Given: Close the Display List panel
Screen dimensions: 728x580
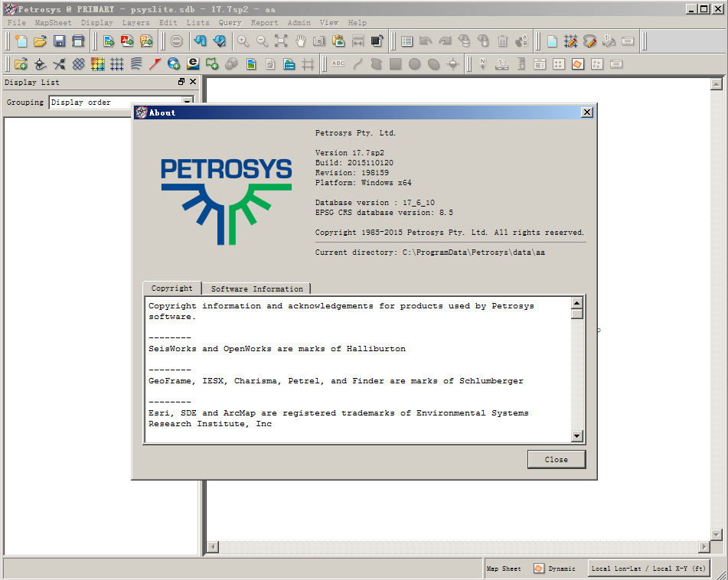Looking at the screenshot, I should tap(193, 82).
